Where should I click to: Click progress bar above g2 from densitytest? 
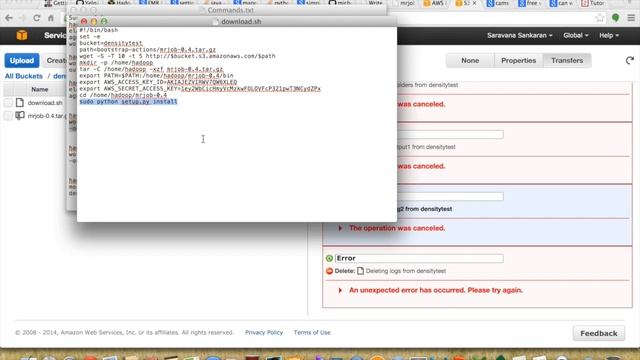coord(450,197)
